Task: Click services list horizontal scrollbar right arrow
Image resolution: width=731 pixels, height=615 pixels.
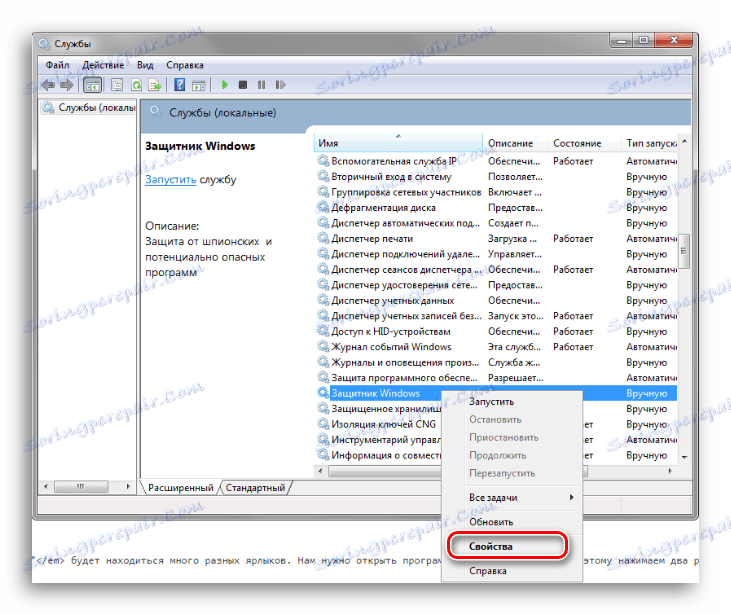Action: 670,471
